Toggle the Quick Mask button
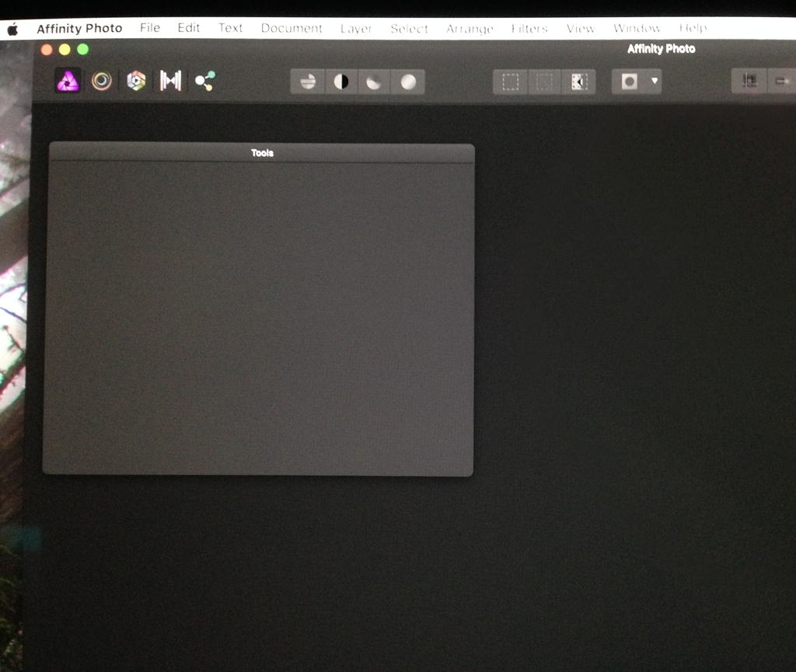The image size is (796, 672). tap(630, 81)
